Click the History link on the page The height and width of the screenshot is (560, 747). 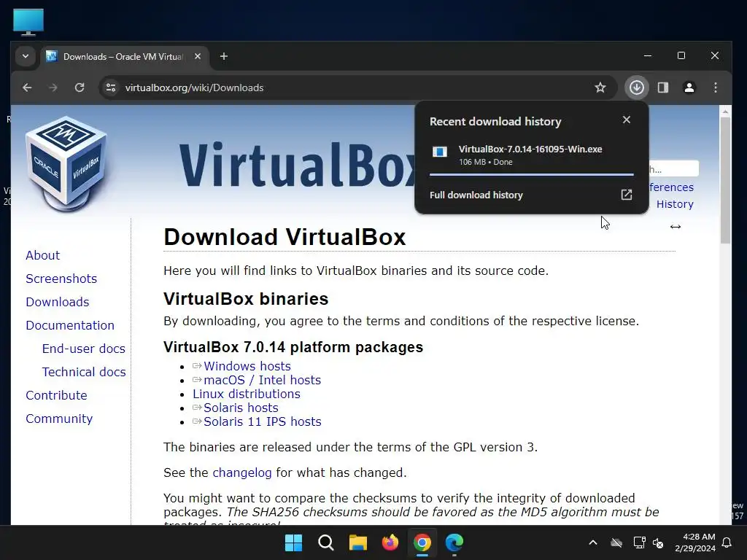click(x=675, y=204)
